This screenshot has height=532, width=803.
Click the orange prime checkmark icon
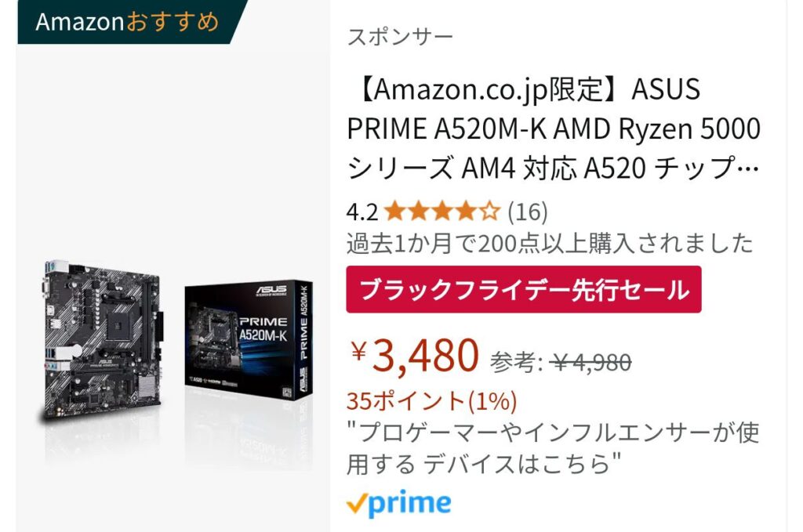[356, 505]
